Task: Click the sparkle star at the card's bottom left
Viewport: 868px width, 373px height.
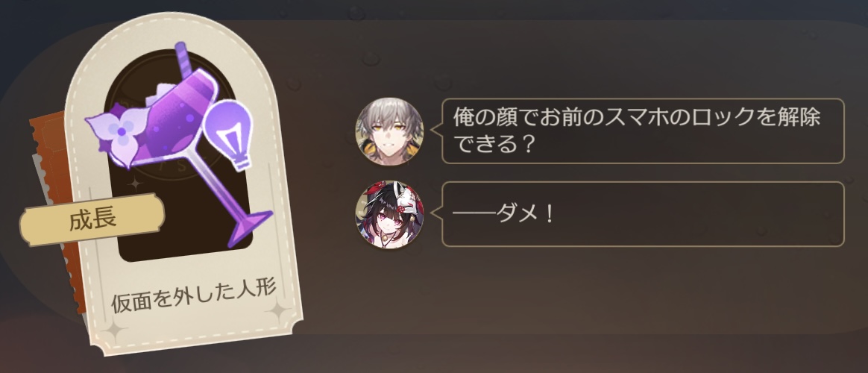Action: (115, 331)
